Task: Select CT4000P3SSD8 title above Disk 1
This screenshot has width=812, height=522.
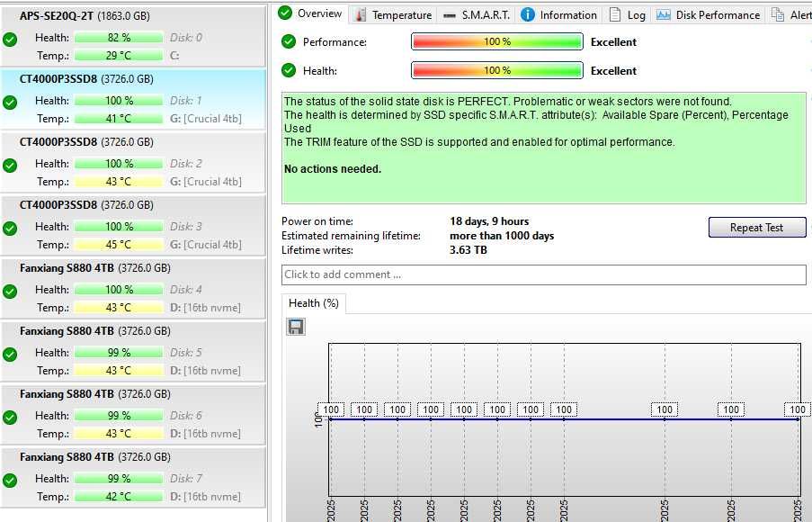Action: click(58, 79)
